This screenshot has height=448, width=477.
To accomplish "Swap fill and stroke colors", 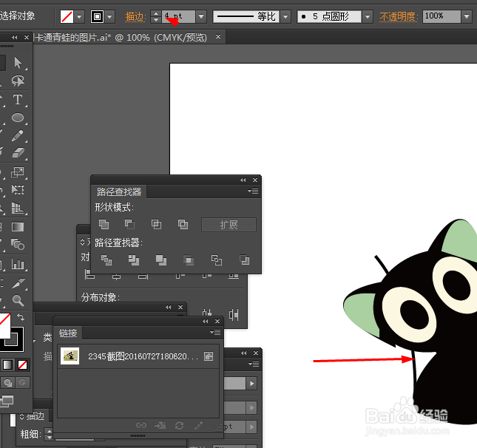I will coord(21,317).
